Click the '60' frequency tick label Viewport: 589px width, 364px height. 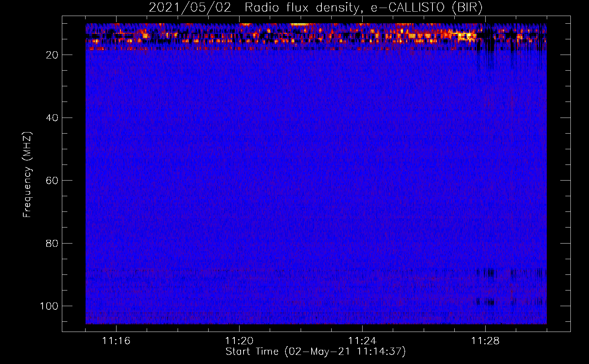coord(52,181)
